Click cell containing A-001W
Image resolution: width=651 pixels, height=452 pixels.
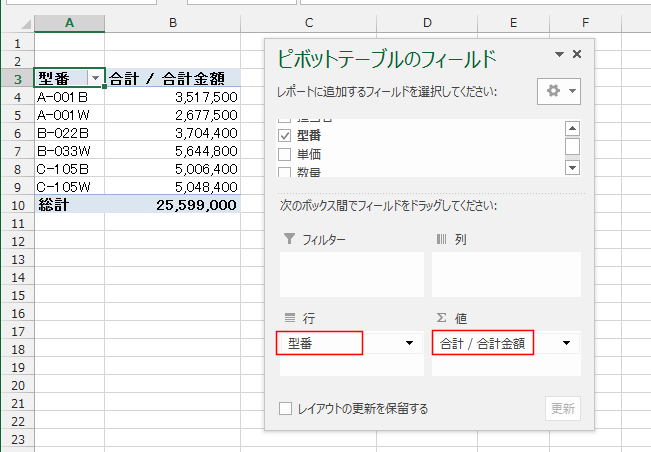(69, 115)
